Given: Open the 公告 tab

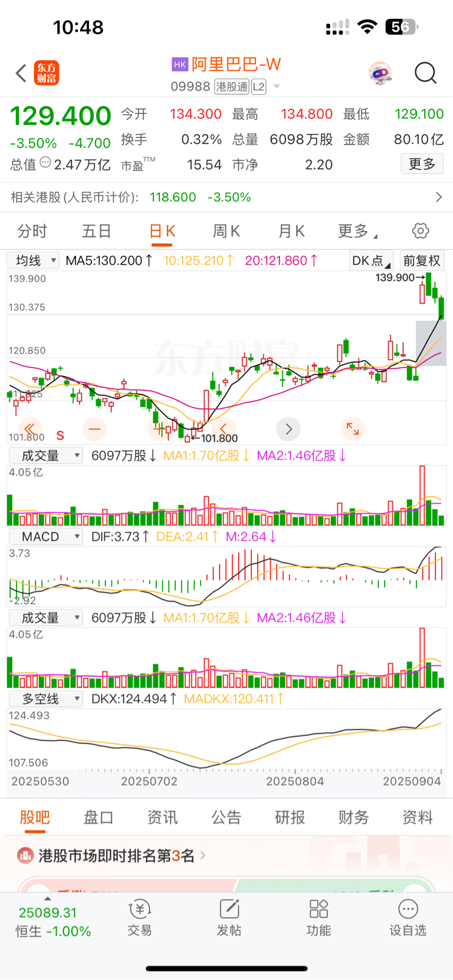Looking at the screenshot, I should (x=226, y=817).
